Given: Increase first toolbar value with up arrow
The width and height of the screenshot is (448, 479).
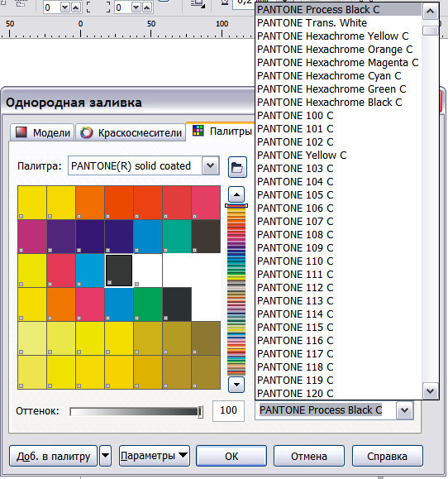Looking at the screenshot, I should click(76, 7).
